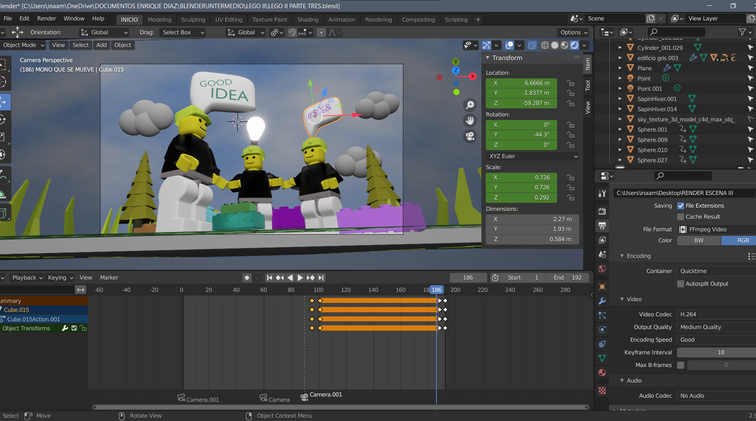The height and width of the screenshot is (421, 756).
Task: Toggle X-ray mode in viewport header
Action: coord(532,45)
